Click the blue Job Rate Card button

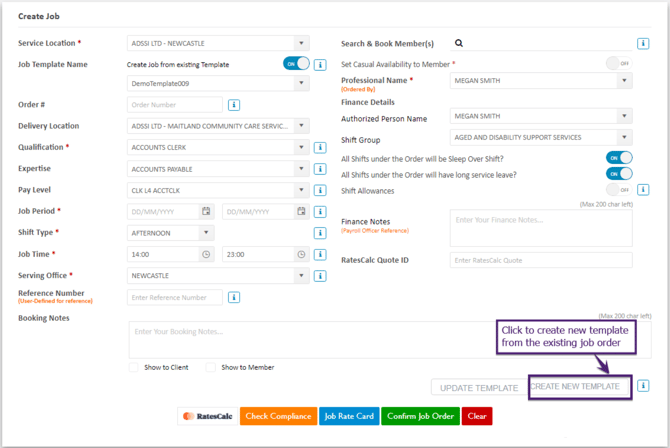tap(349, 416)
